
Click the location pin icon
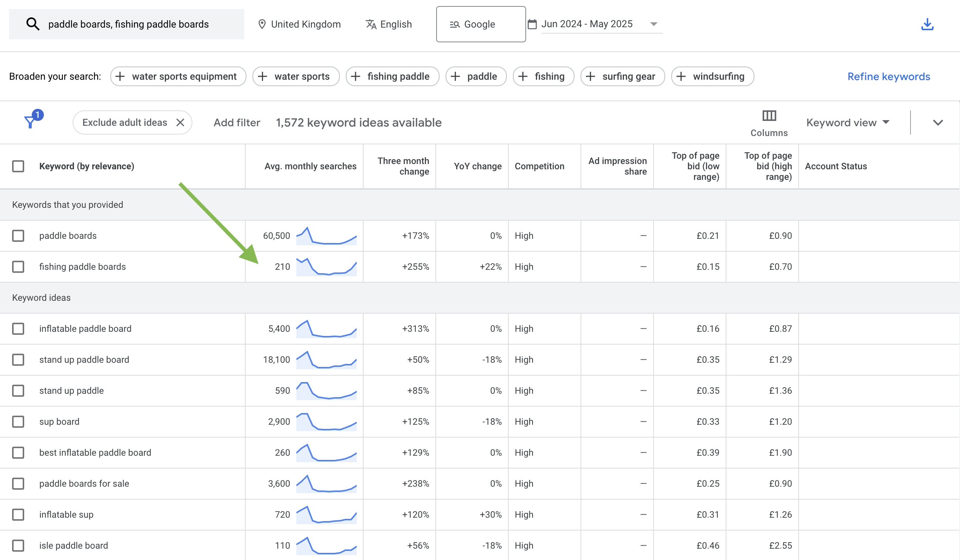pyautogui.click(x=262, y=25)
